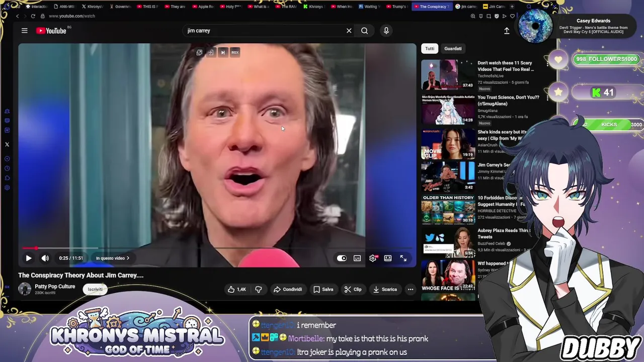Toggle subtitles on the player

pyautogui.click(x=357, y=258)
